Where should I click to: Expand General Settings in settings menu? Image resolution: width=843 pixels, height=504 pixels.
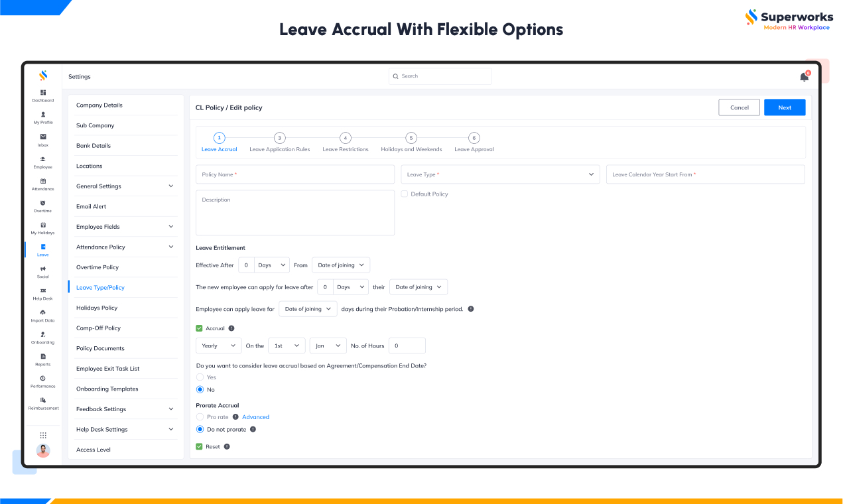(x=125, y=186)
